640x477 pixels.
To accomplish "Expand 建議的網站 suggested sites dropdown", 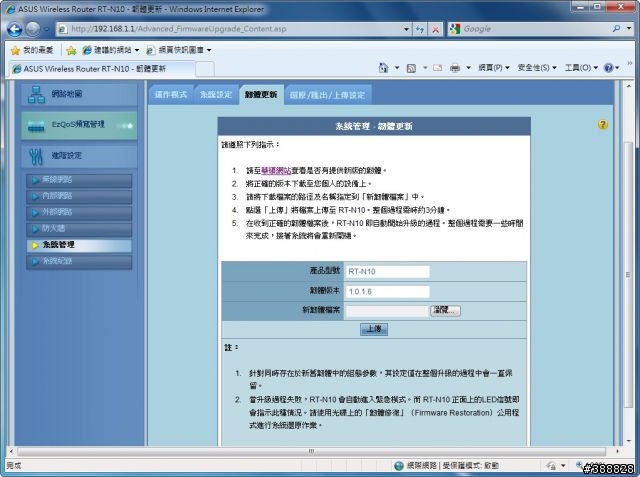I will pos(137,50).
